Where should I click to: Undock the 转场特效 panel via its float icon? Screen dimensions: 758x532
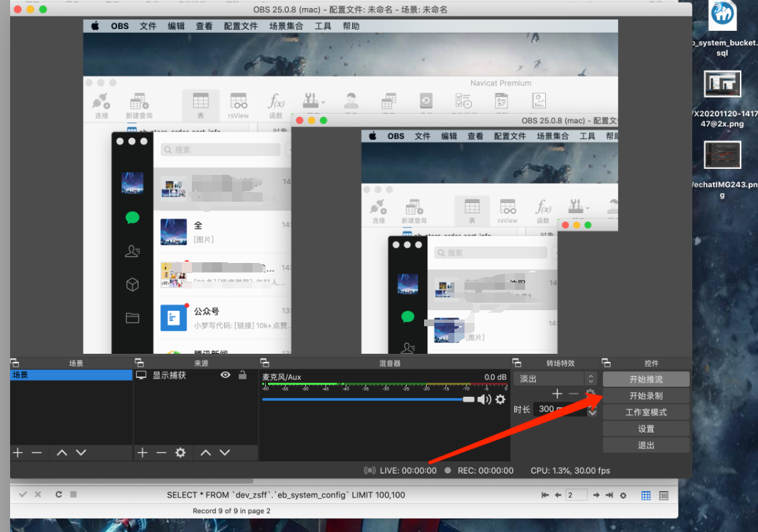(517, 363)
